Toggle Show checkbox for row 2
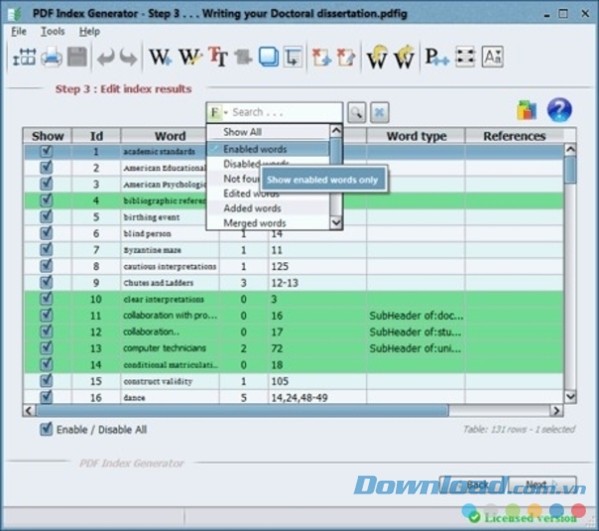Viewport: 599px width, 531px height. pyautogui.click(x=47, y=168)
